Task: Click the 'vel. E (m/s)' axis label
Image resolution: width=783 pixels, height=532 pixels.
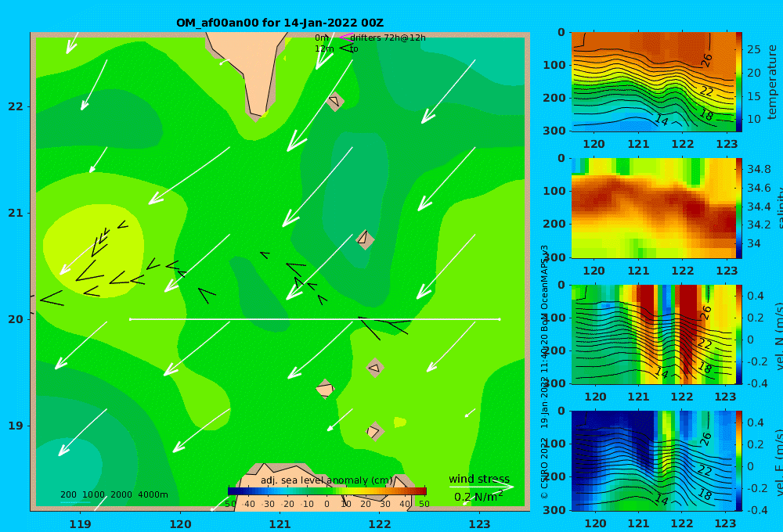Action: [778, 462]
